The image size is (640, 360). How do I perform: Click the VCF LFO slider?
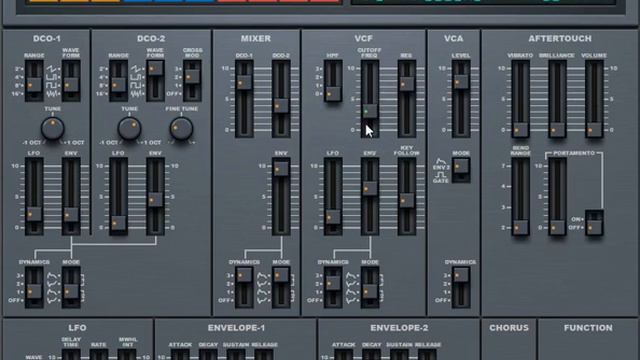(333, 197)
